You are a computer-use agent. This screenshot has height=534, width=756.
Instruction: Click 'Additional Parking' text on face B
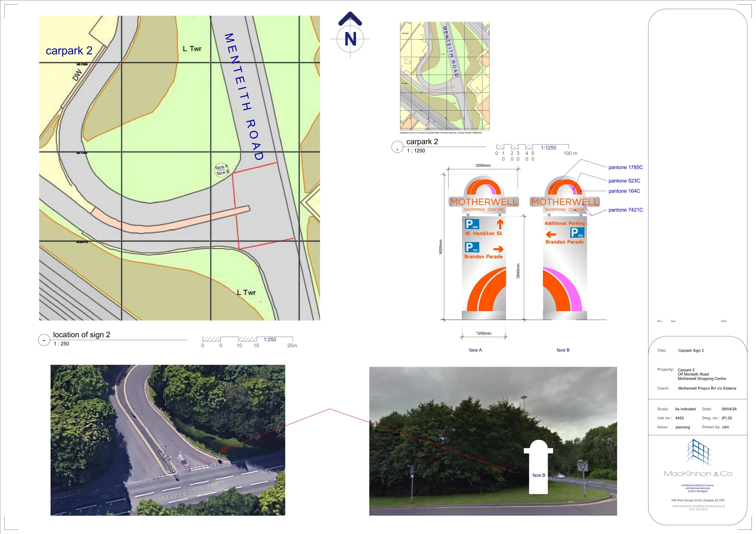(x=565, y=223)
